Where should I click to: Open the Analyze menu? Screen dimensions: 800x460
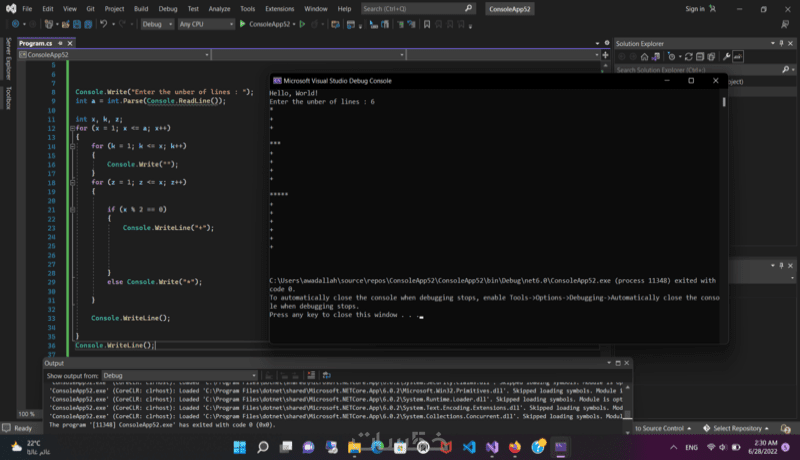(219, 9)
